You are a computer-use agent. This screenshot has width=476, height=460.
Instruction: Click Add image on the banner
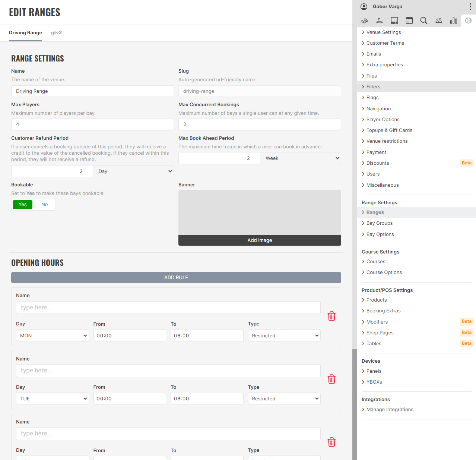coord(260,240)
